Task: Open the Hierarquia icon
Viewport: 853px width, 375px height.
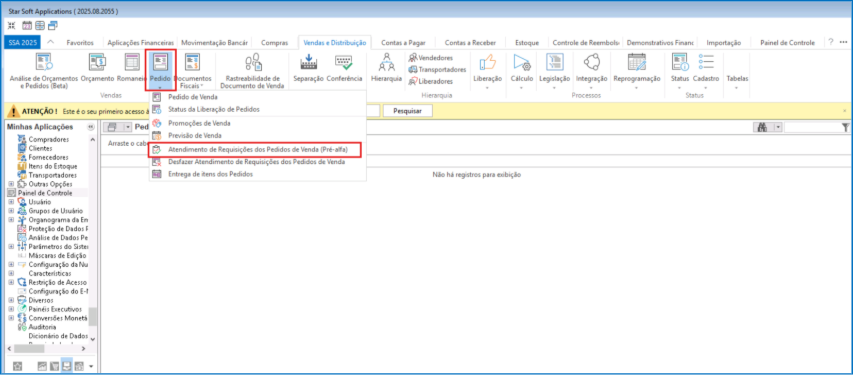Action: click(386, 68)
